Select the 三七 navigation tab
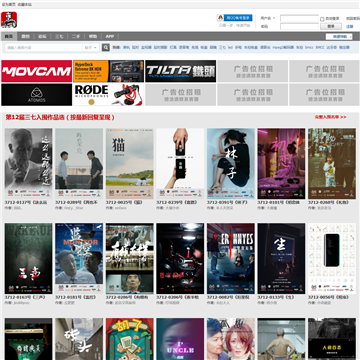The height and width of the screenshot is (360, 360). pos(59,36)
